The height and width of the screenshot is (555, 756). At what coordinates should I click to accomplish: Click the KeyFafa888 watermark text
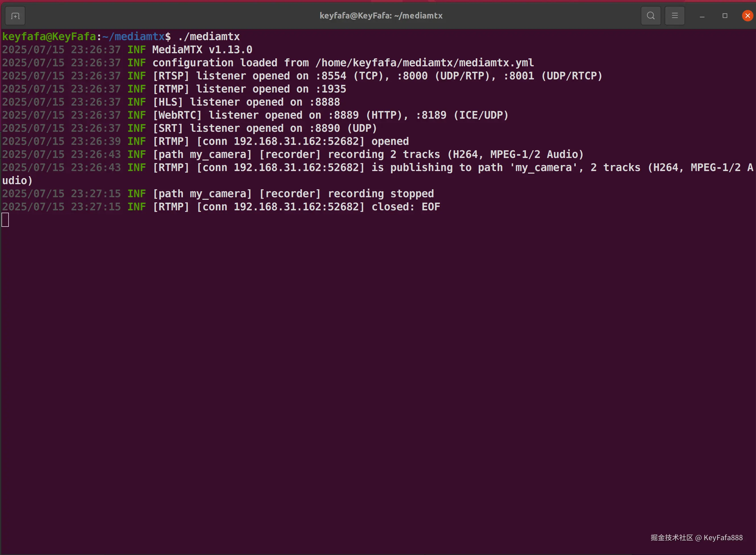click(x=723, y=538)
